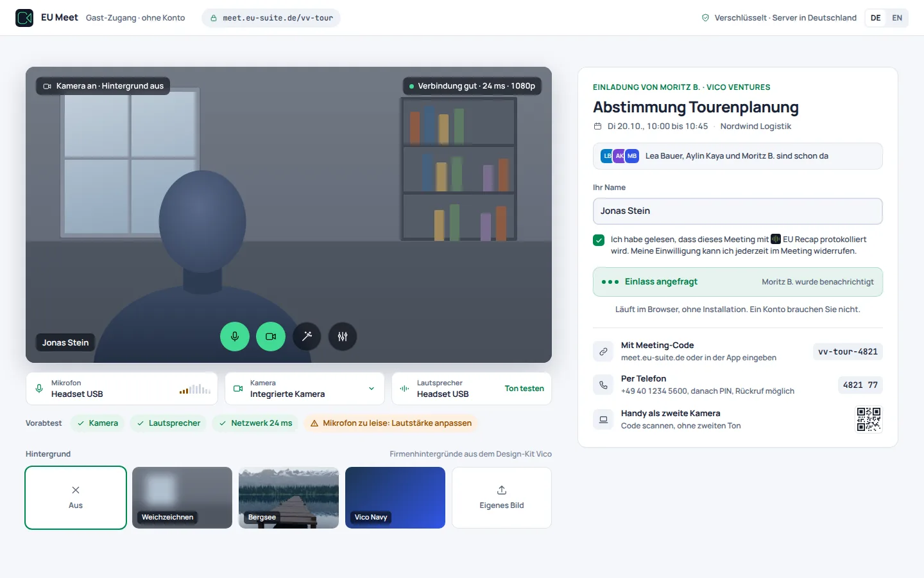Click the microphone level meter bars
The image size is (924, 578).
click(195, 389)
